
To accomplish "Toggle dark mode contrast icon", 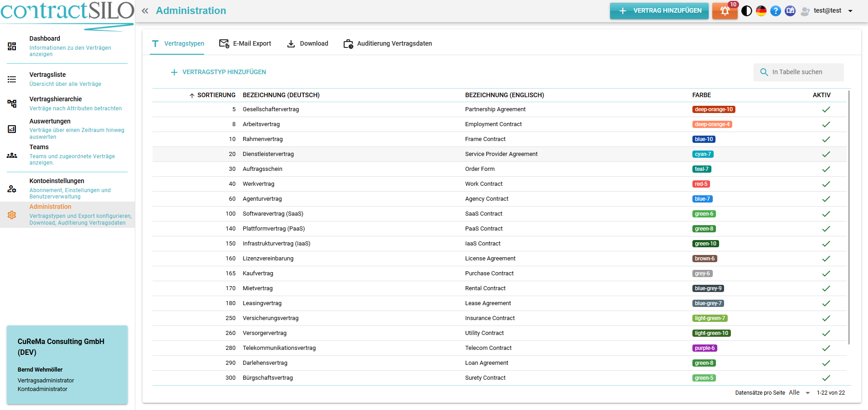I will point(747,11).
